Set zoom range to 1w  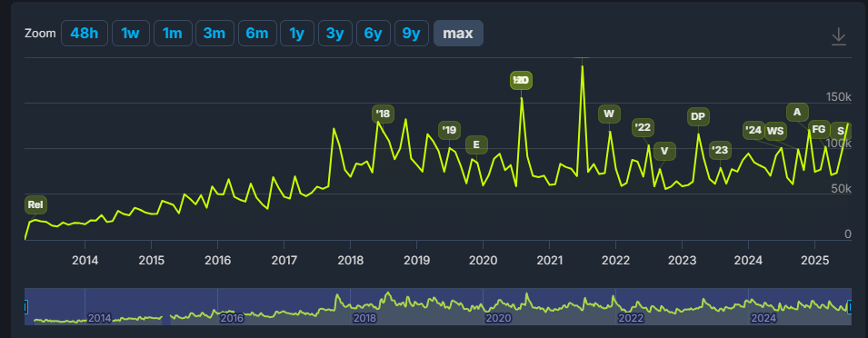[130, 34]
